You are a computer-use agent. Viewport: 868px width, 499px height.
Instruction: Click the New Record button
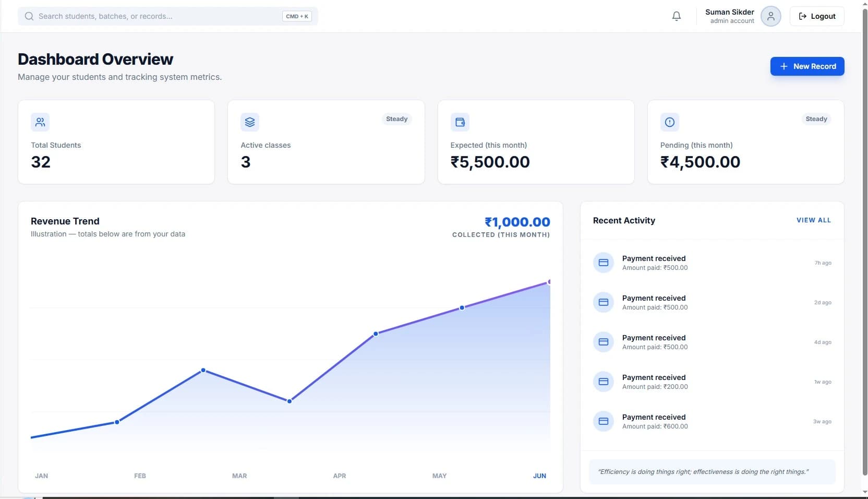807,66
